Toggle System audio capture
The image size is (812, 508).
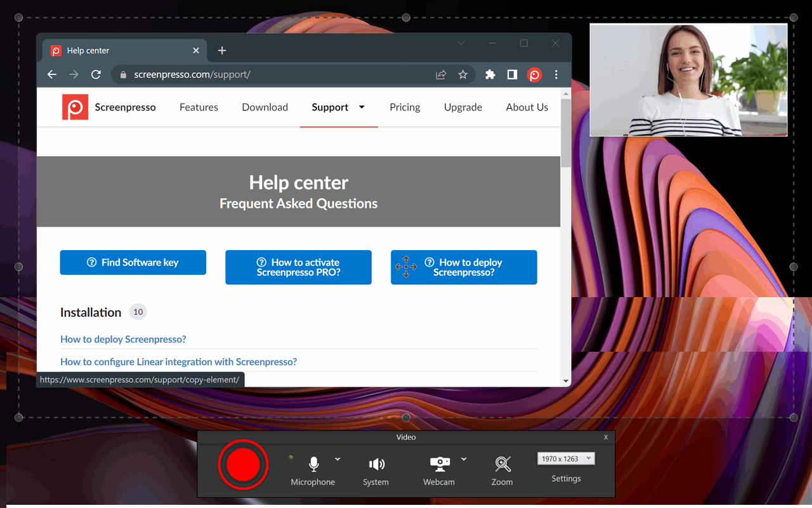click(376, 463)
